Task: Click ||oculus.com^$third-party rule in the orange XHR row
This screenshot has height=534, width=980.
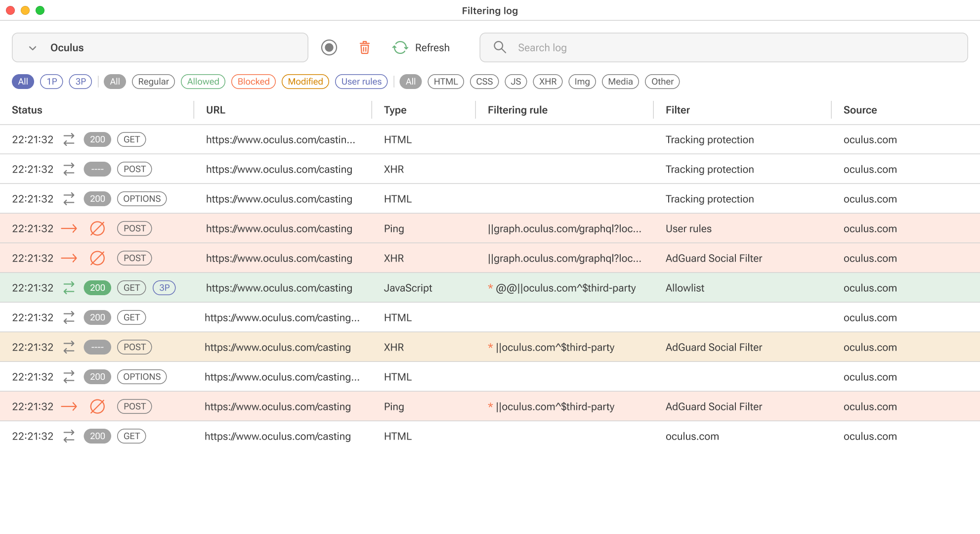Action: pyautogui.click(x=555, y=347)
